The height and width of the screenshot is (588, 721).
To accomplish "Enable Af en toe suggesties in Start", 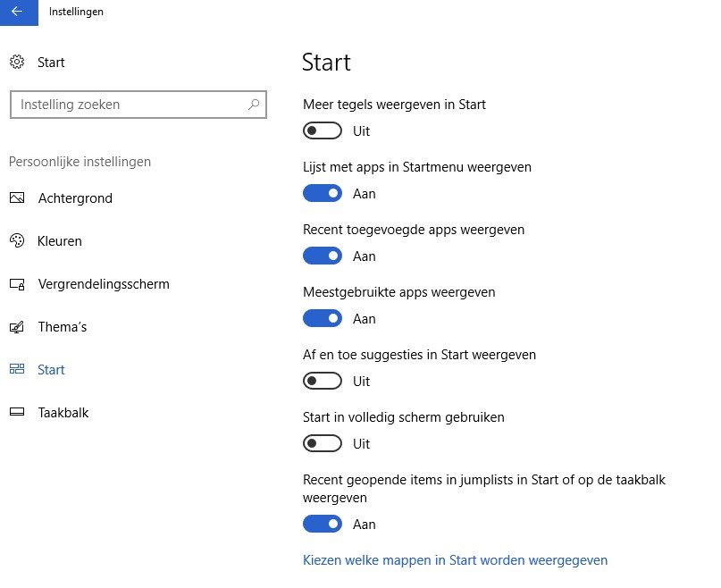I will click(x=323, y=381).
